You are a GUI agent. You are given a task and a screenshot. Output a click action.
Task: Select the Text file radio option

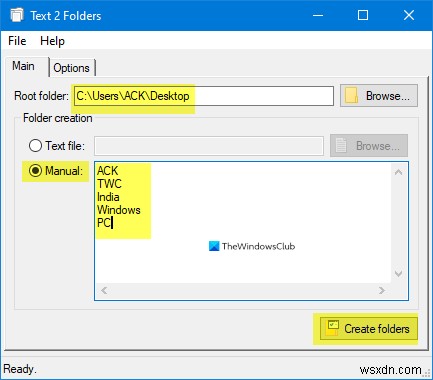click(x=57, y=146)
